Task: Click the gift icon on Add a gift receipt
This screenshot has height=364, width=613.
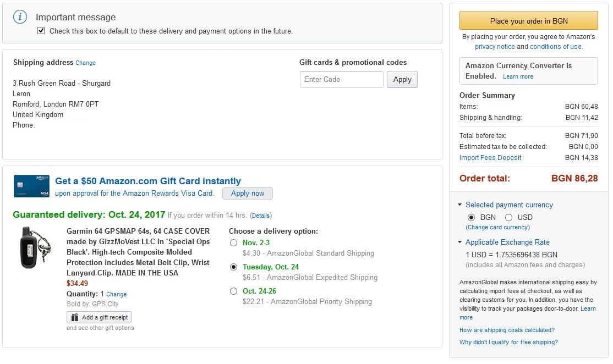Action: tap(74, 317)
